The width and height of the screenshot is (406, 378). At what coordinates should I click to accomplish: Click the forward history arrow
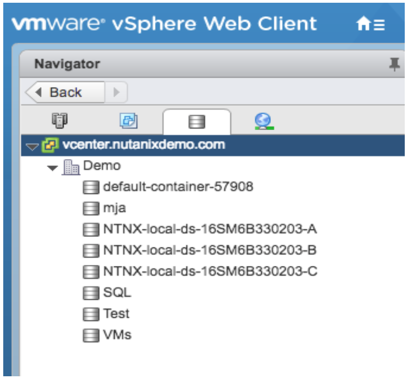pyautogui.click(x=116, y=92)
